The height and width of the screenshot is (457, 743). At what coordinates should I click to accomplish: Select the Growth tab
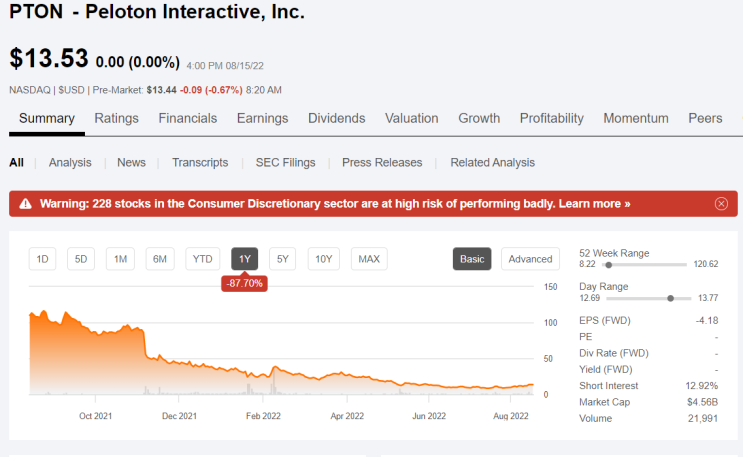479,118
